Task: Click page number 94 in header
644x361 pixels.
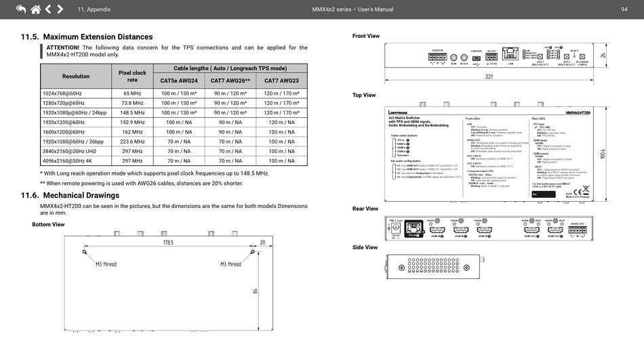Action: [x=624, y=9]
